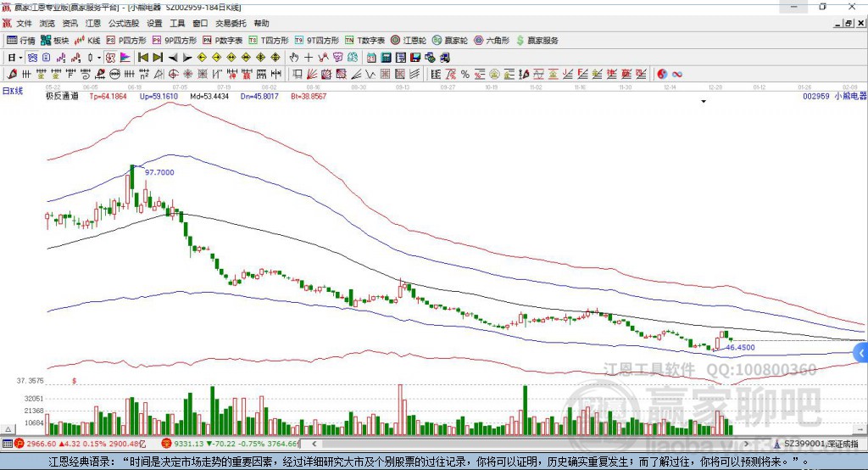868x470 pixels.
Task: Select the hand pan tool
Action: pyautogui.click(x=294, y=58)
